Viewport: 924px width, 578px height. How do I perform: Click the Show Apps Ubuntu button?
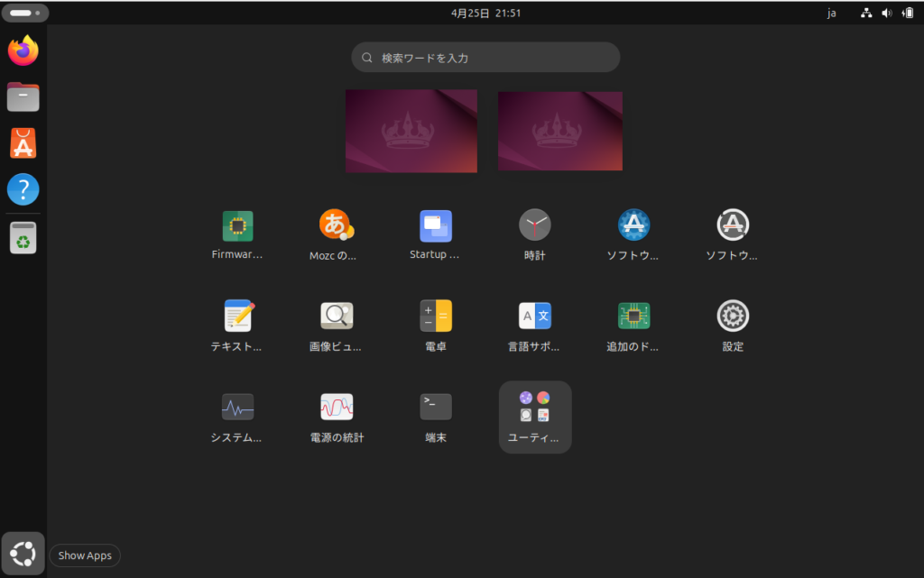pos(23,554)
